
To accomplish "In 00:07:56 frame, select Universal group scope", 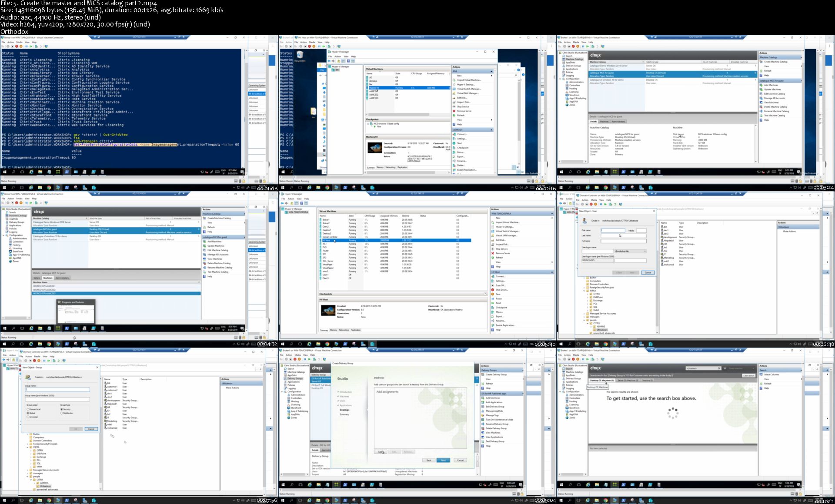I will (28, 417).
